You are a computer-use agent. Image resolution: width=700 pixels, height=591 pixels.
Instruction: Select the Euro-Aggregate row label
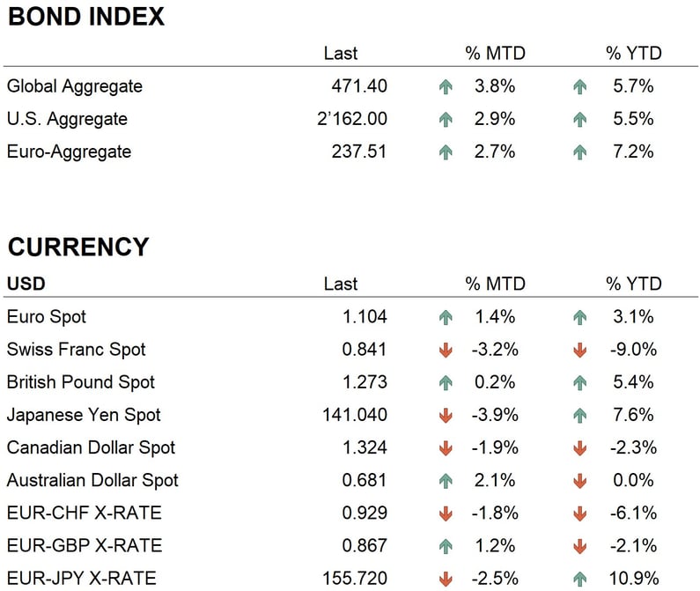pos(69,151)
